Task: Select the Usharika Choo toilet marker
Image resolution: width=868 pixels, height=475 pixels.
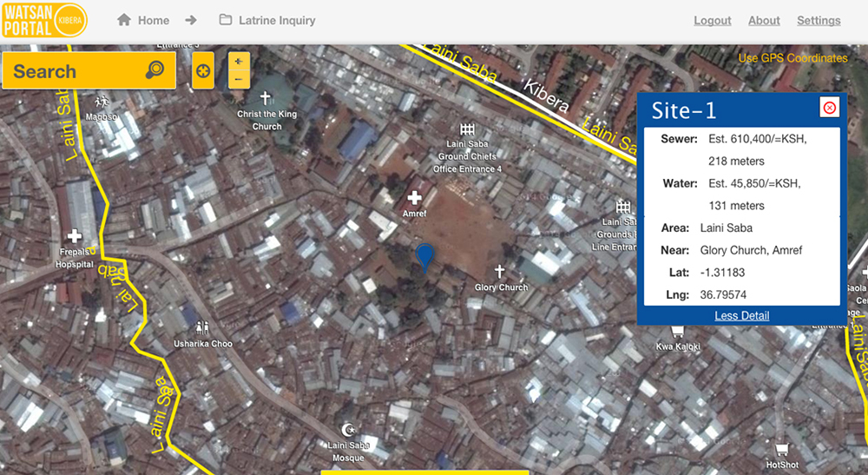Action: [202, 327]
